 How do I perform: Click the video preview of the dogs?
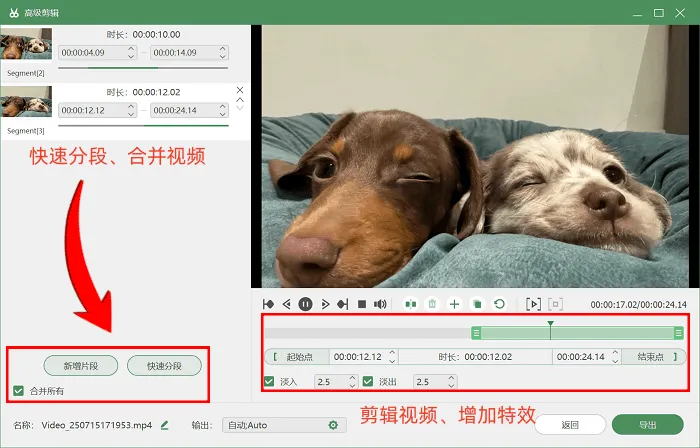[x=475, y=156]
